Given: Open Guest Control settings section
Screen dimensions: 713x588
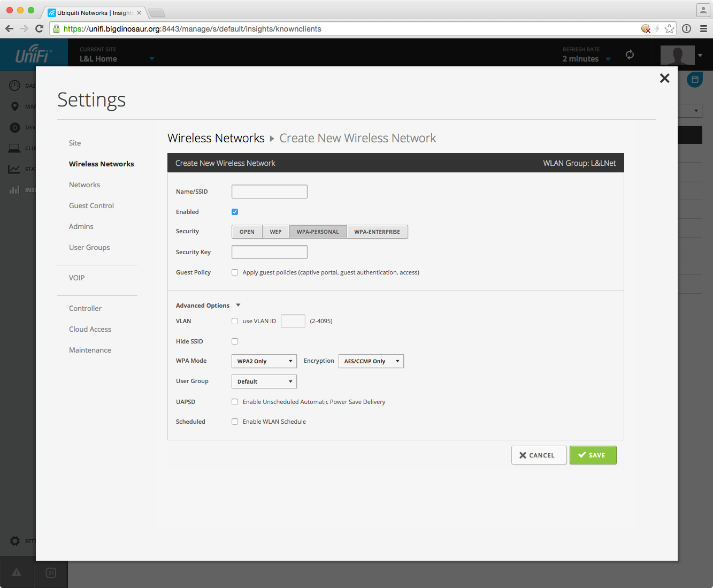Looking at the screenshot, I should pos(91,205).
